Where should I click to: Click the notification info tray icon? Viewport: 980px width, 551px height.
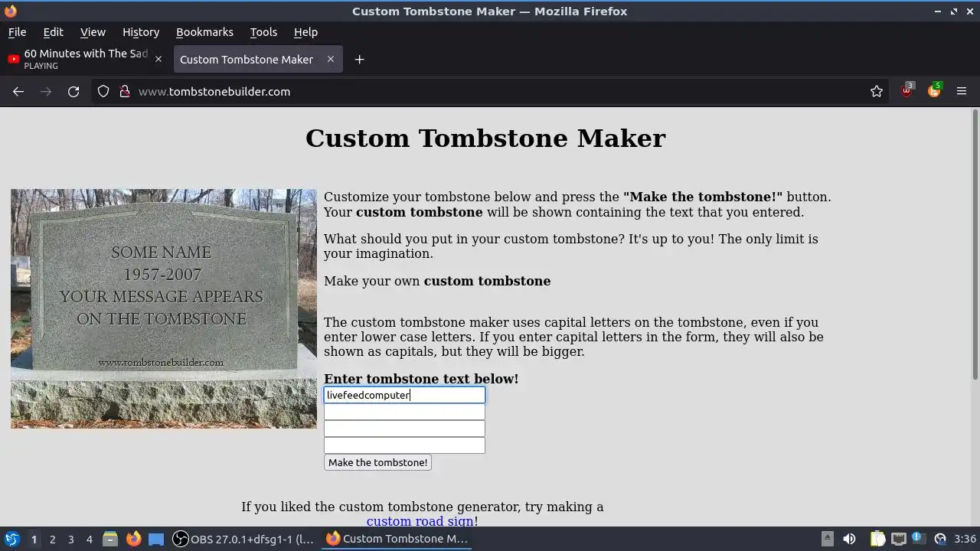tap(918, 538)
